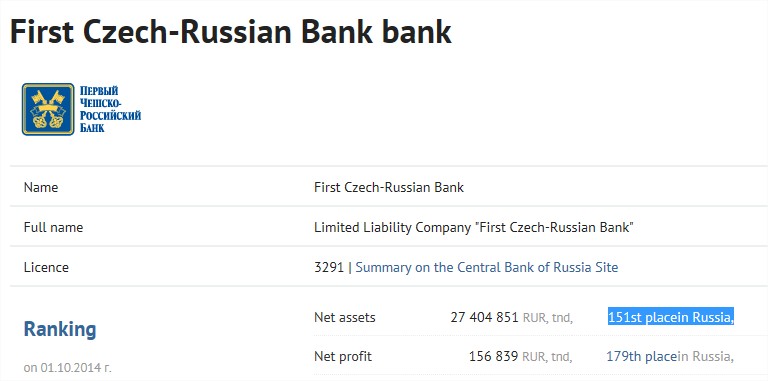The image size is (768, 381).
Task: Click the Name row label
Action: [x=41, y=188]
